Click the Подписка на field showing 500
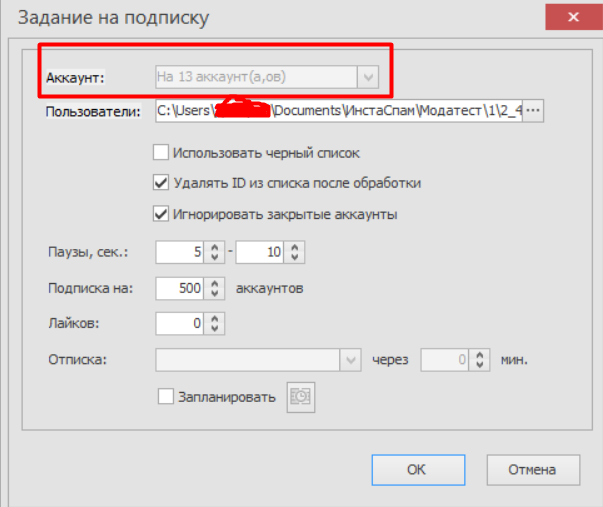603x507 pixels. (x=180, y=288)
